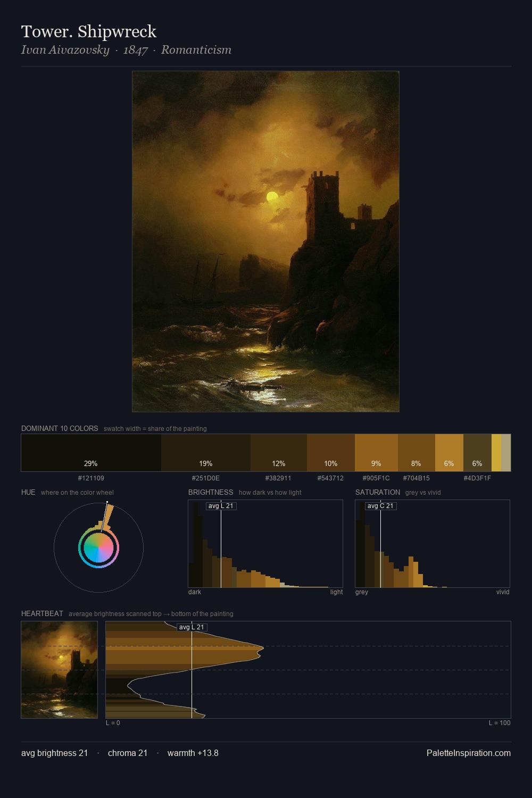Click the heartbeat painting thumbnail
The width and height of the screenshot is (532, 798).
point(60,670)
